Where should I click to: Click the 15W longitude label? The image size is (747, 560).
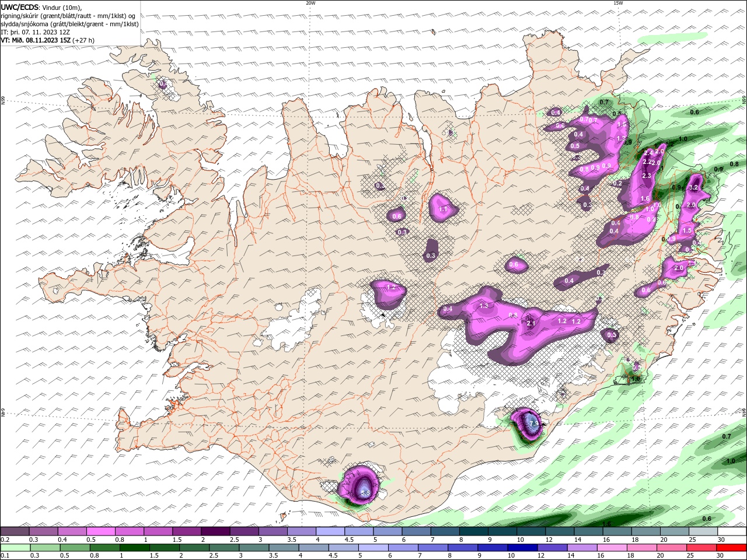(618, 3)
